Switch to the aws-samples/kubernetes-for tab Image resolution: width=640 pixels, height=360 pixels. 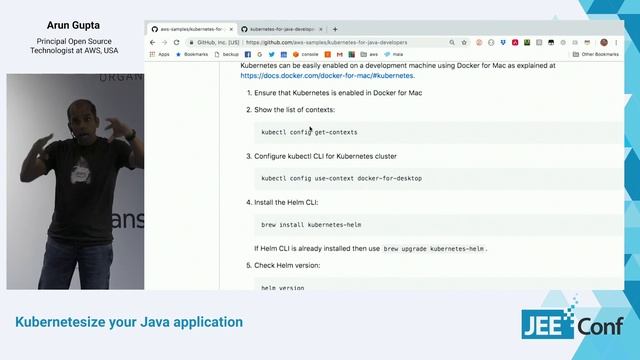(x=191, y=29)
